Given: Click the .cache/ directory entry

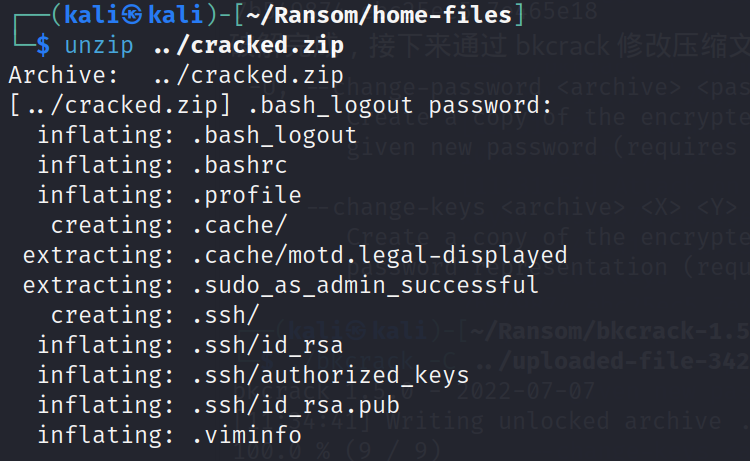Looking at the screenshot, I should pos(240,225).
